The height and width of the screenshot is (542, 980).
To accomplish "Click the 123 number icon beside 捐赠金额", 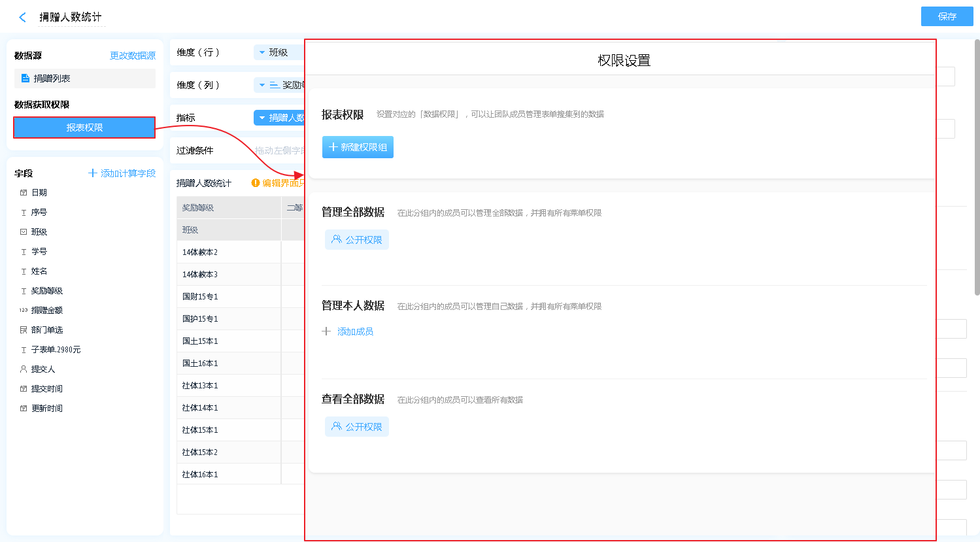I will 24,311.
